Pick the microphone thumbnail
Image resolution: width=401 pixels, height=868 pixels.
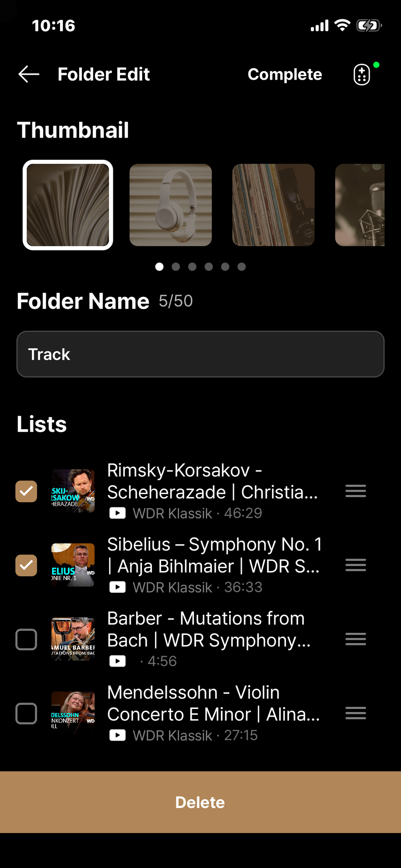tap(360, 205)
